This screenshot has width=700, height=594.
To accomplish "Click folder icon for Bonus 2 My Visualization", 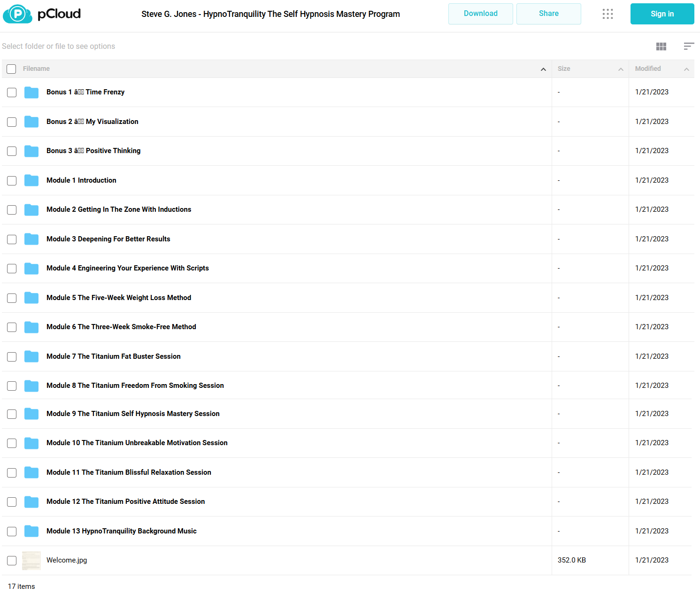I will [31, 122].
